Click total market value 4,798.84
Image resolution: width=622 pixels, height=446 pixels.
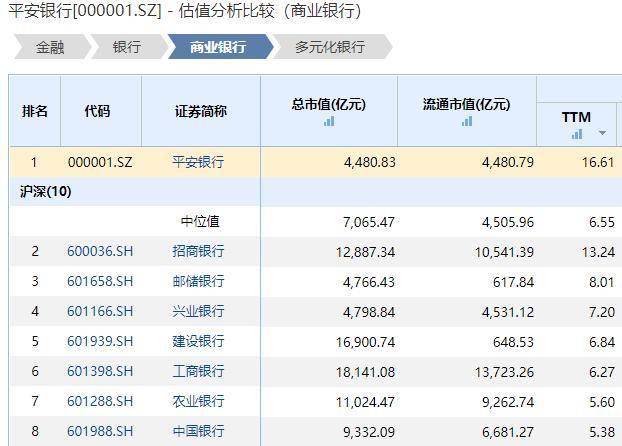coord(369,312)
